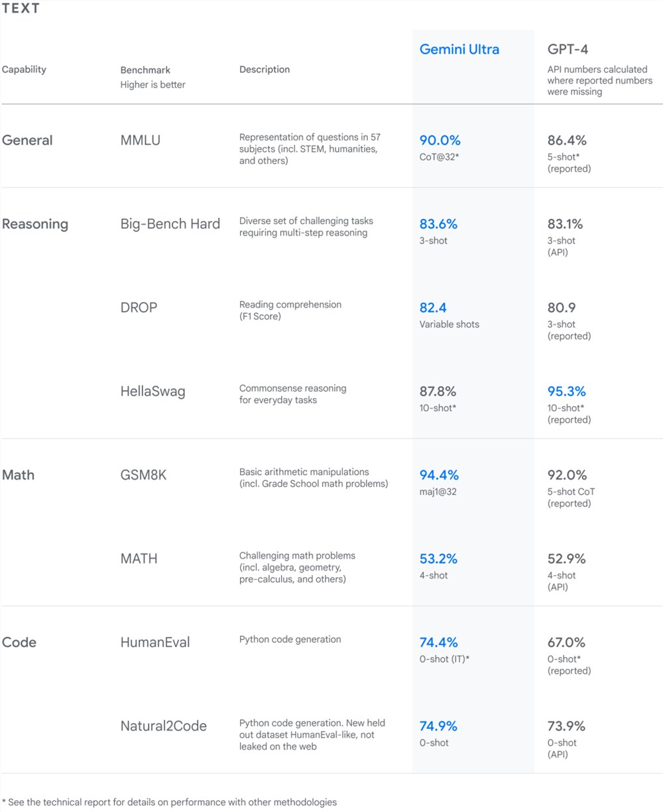Select the DROP benchmark row label
The height and width of the screenshot is (812, 663).
point(139,307)
